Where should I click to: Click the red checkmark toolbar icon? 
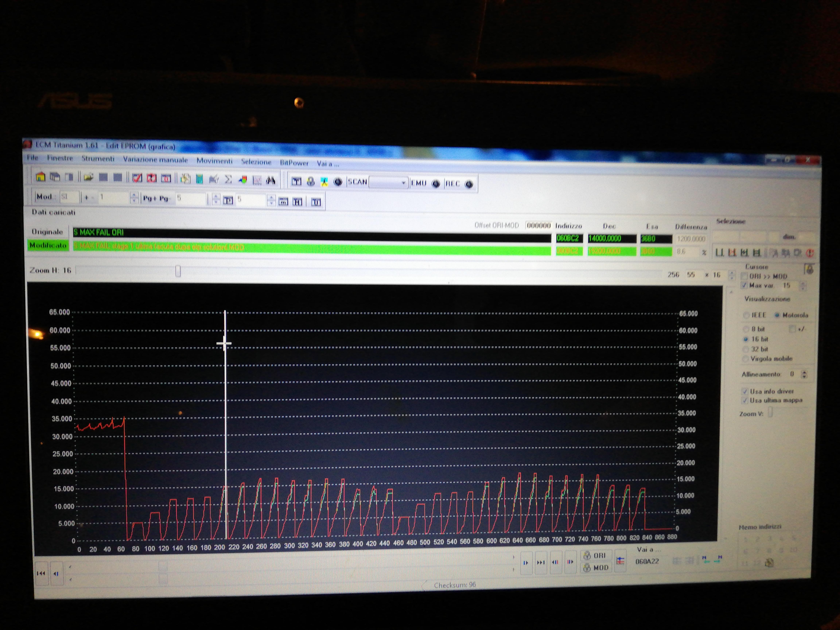coord(137,178)
